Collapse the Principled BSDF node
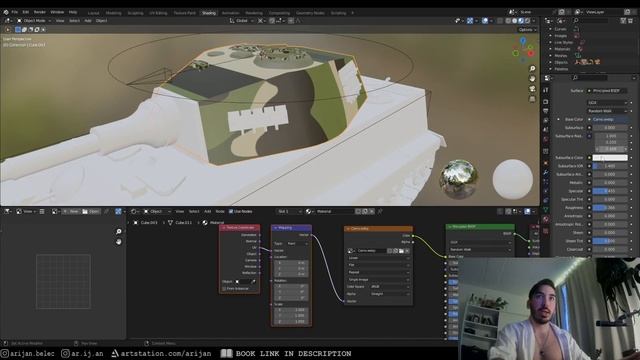 (x=450, y=227)
